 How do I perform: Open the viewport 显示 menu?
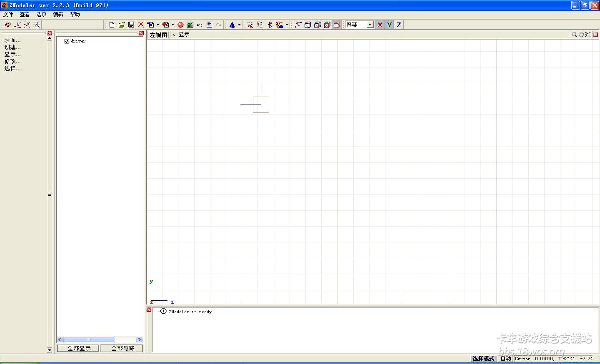click(184, 35)
